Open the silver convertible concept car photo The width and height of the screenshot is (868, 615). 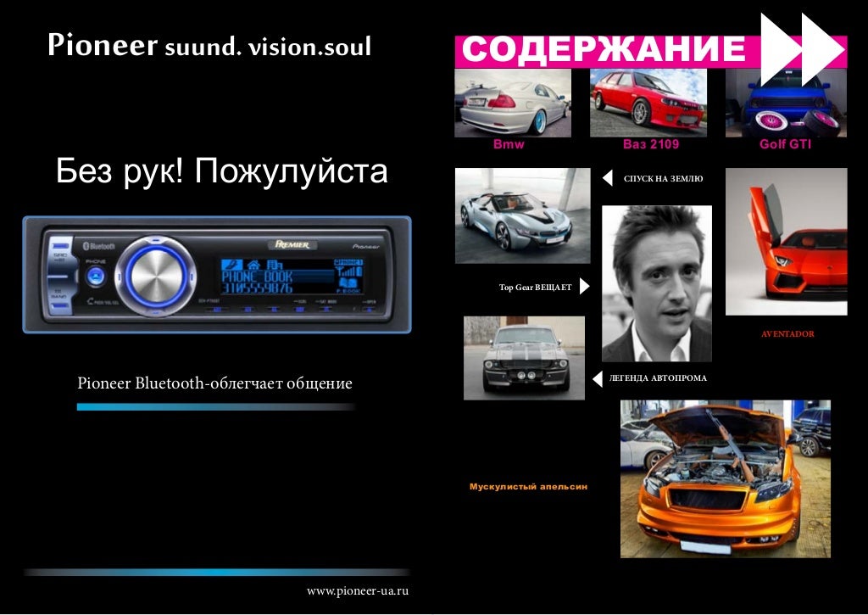click(522, 215)
